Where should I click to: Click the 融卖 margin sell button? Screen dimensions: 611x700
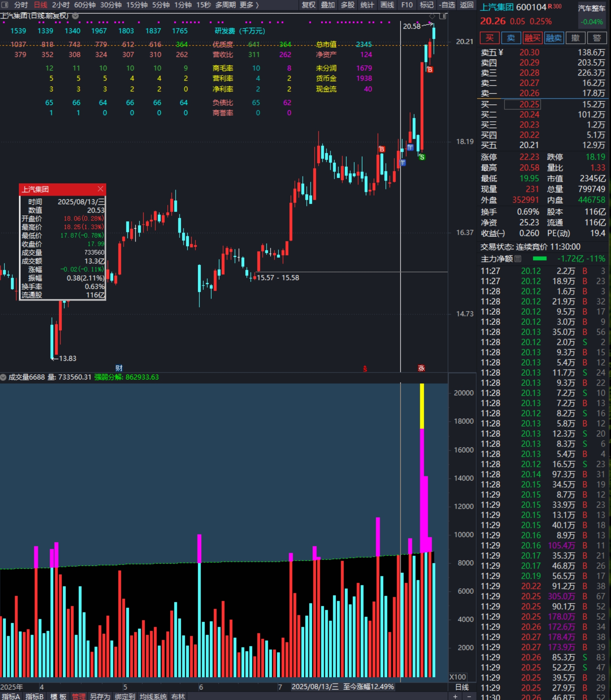[x=554, y=38]
